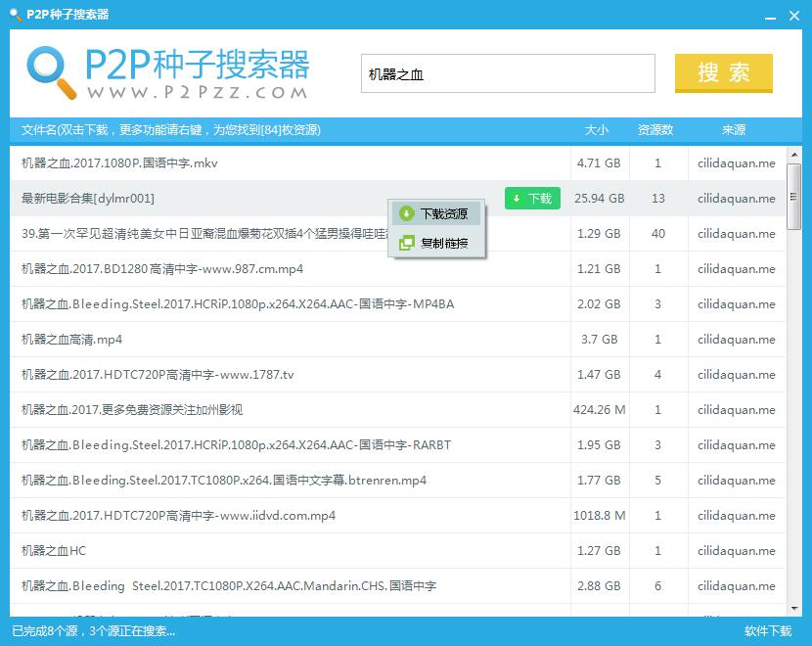Click the 来源 column header
Viewport: 812px width, 646px height.
734,129
